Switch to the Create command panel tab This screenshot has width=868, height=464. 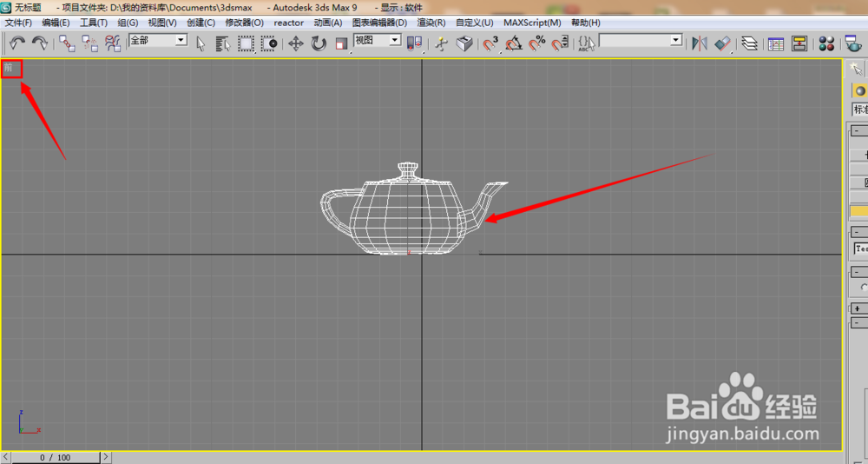[x=857, y=69]
